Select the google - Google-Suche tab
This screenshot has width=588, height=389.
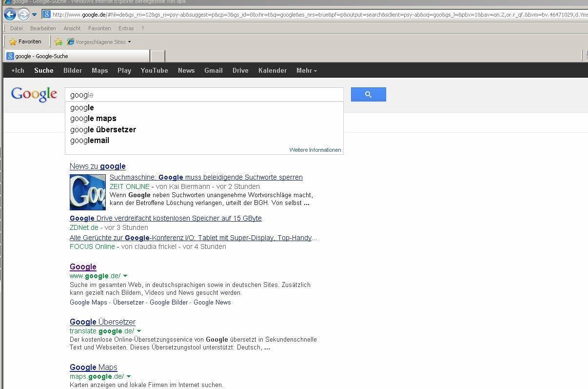click(x=77, y=56)
